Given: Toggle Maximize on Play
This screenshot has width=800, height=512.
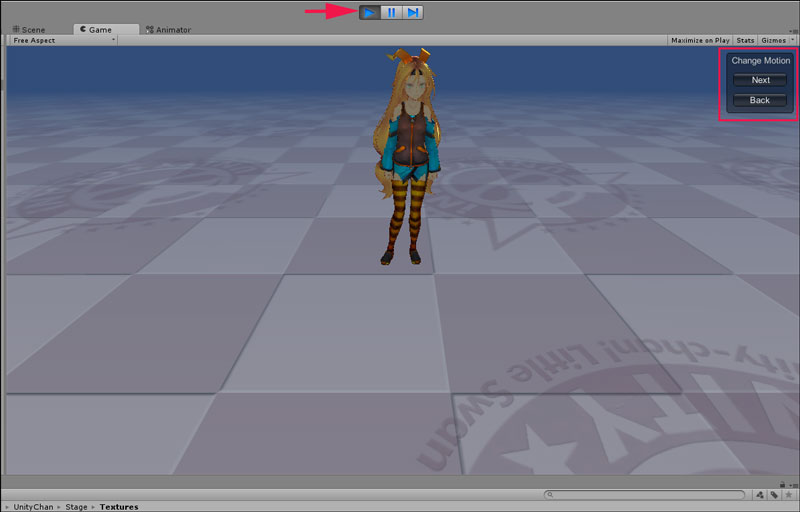Looking at the screenshot, I should click(700, 40).
